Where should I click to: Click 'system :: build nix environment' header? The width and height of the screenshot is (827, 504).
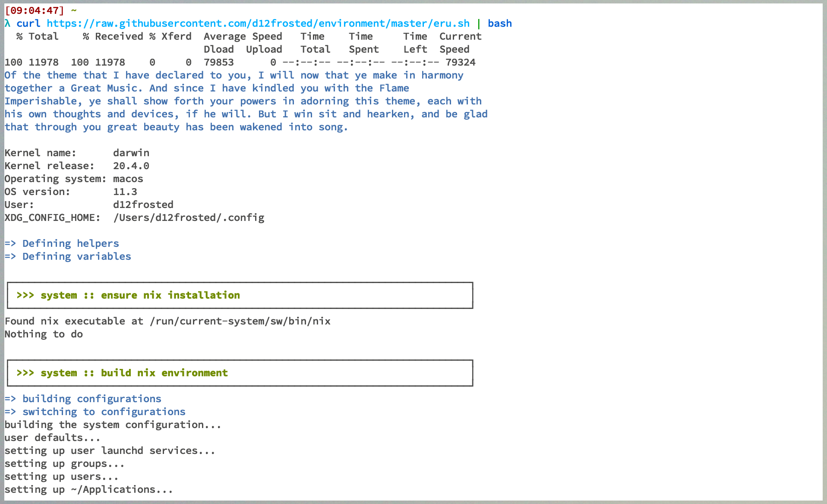(x=134, y=373)
